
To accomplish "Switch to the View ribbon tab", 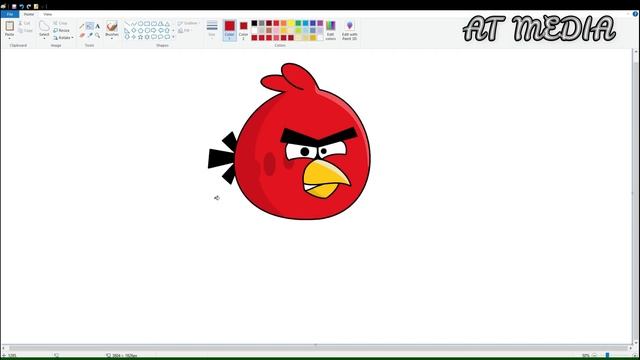I will (x=48, y=14).
